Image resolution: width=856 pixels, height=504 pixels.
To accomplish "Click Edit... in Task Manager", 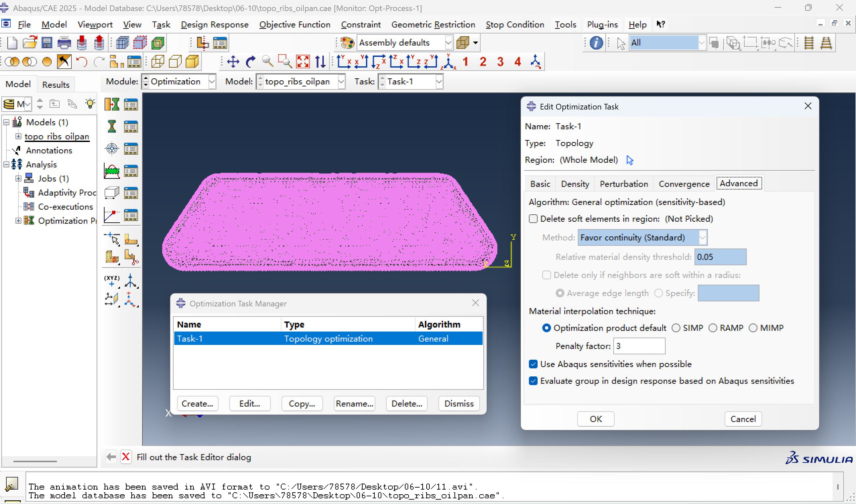I will (250, 404).
